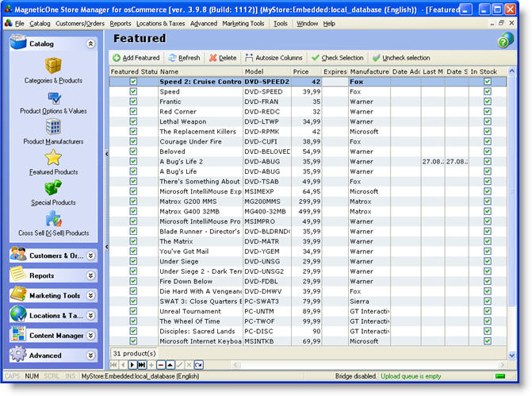Sort by the Model column header
This screenshot has height=396, width=532.
point(267,71)
